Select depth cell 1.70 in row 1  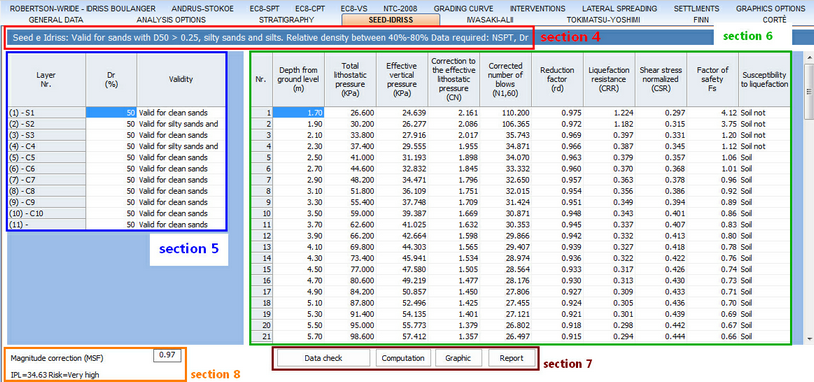click(x=299, y=113)
